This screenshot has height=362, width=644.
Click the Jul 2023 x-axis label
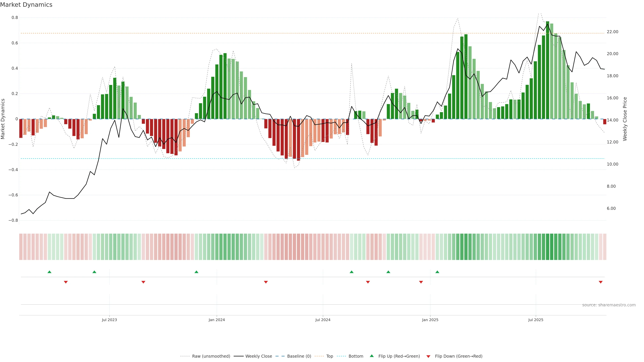(x=109, y=320)
